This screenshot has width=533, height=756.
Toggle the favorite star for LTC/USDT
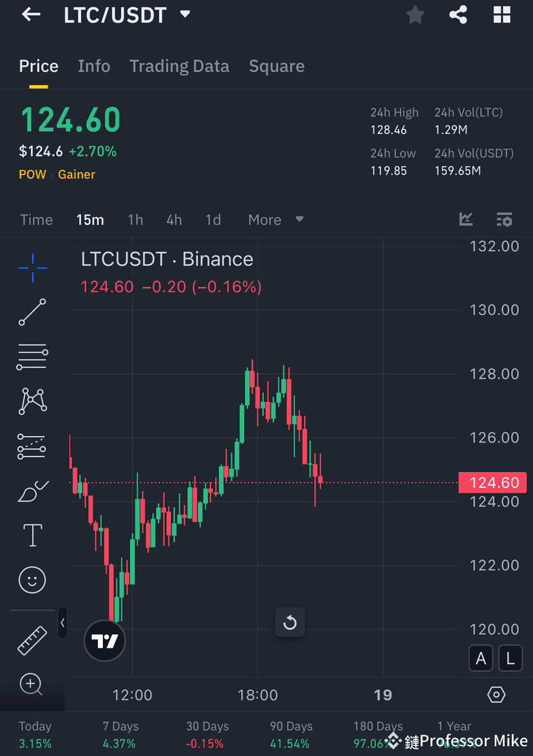click(415, 14)
